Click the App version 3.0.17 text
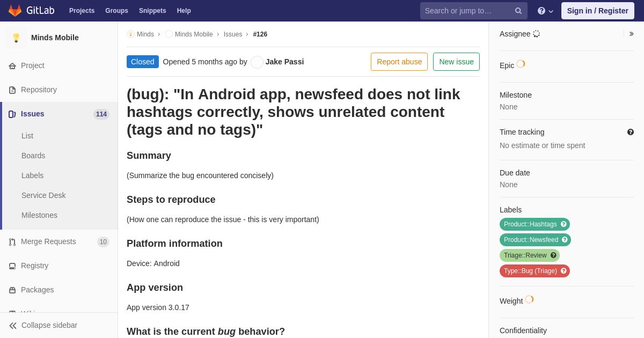Viewport: 644px width, 338px height. (158, 307)
